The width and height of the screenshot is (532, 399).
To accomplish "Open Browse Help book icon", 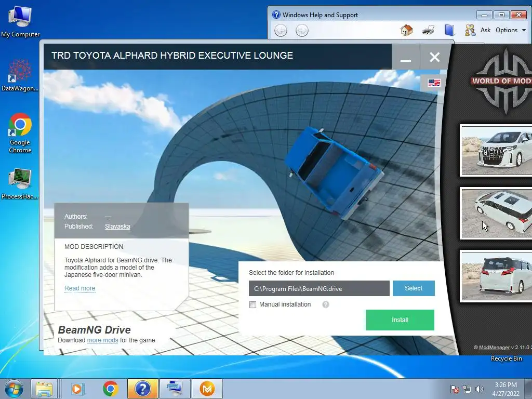I will coord(449,30).
